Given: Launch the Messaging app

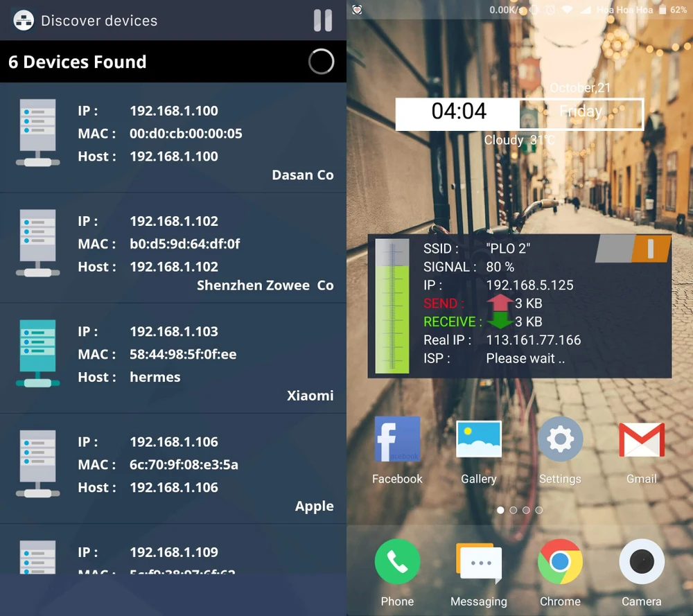Looking at the screenshot, I should [479, 563].
